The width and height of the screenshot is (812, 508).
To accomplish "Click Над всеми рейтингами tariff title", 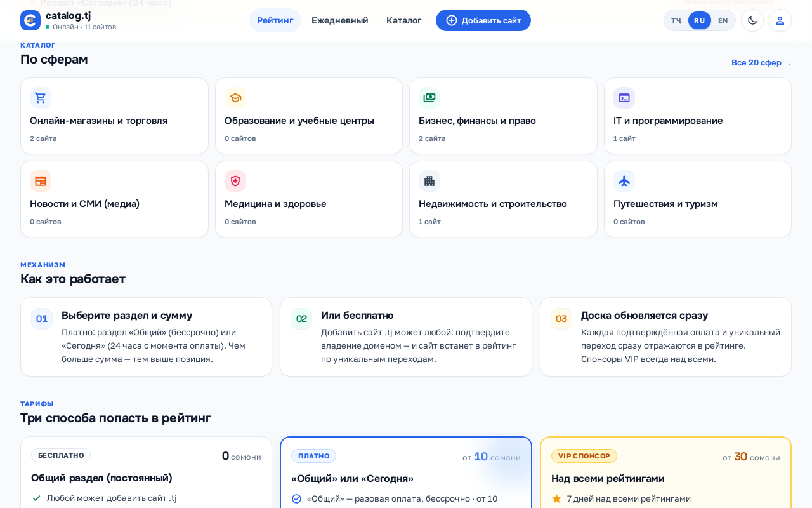I will (x=608, y=478).
